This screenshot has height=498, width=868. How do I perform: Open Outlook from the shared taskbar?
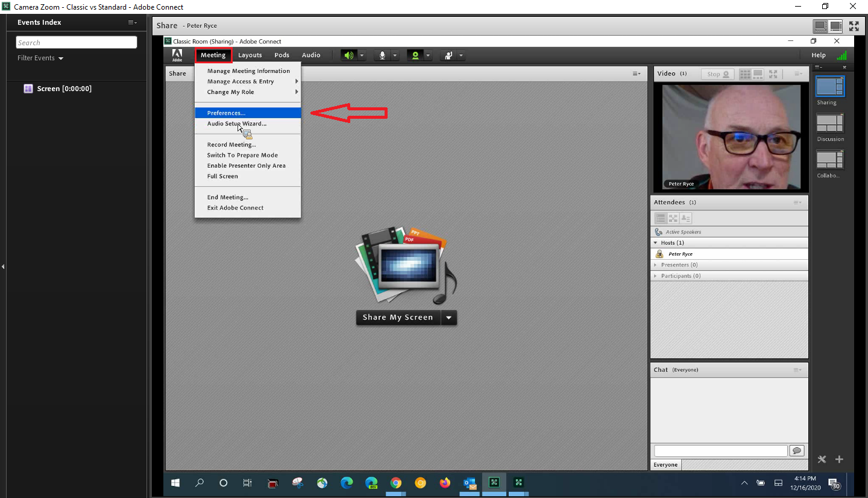click(470, 483)
